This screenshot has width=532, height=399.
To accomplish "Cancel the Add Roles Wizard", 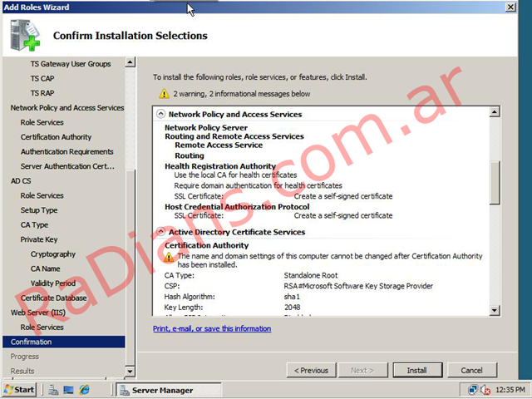I will pos(471,370).
